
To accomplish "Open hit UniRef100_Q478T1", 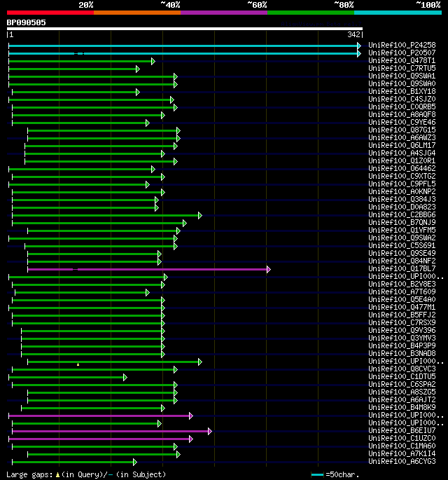I will [402, 60].
